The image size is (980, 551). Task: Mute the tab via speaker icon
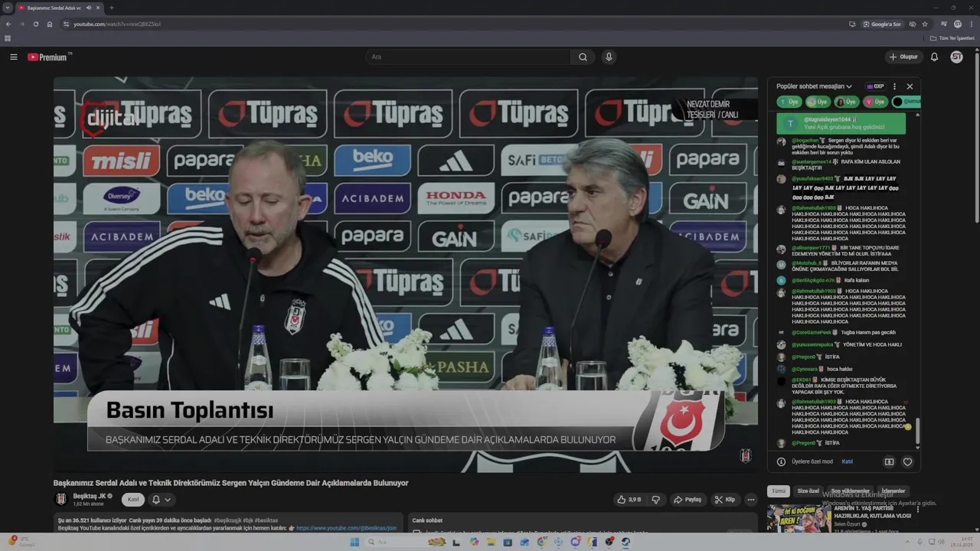click(x=89, y=8)
